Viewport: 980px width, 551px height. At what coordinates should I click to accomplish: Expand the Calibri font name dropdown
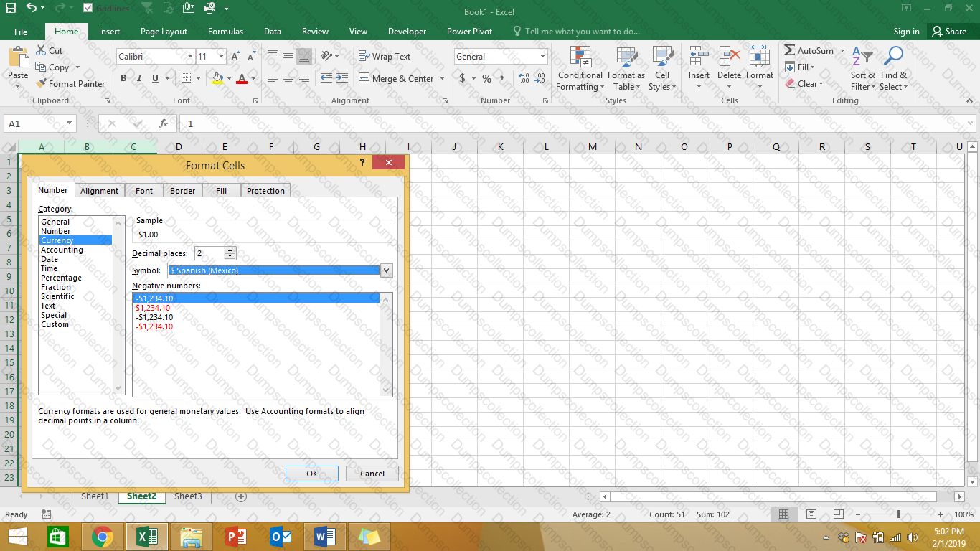pyautogui.click(x=190, y=57)
